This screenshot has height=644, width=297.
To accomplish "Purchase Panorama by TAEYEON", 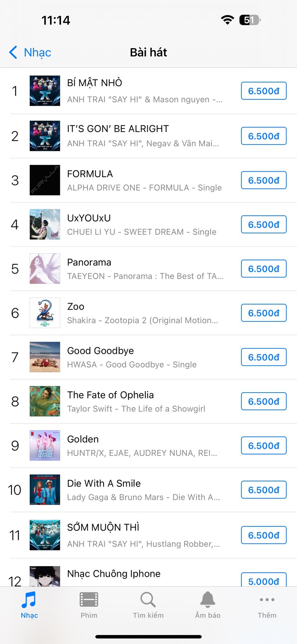I will coord(264,269).
